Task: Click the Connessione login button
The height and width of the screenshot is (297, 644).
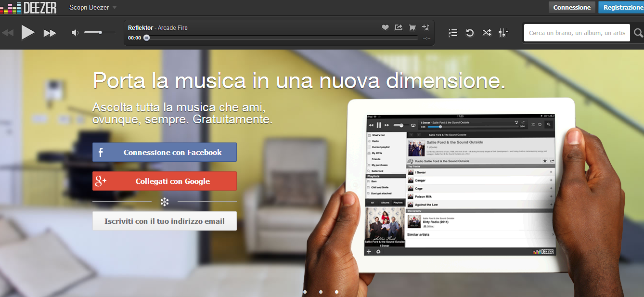Action: pyautogui.click(x=572, y=7)
